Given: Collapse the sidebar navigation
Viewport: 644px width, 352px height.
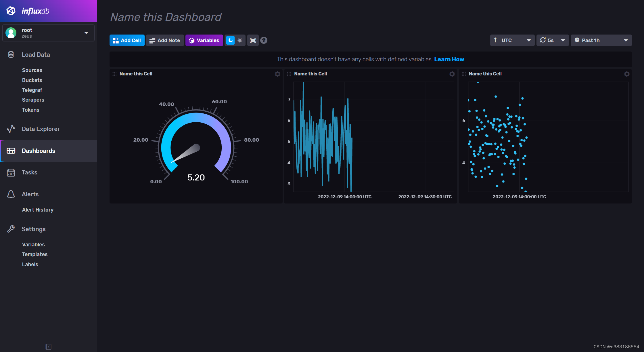Looking at the screenshot, I should (48, 347).
